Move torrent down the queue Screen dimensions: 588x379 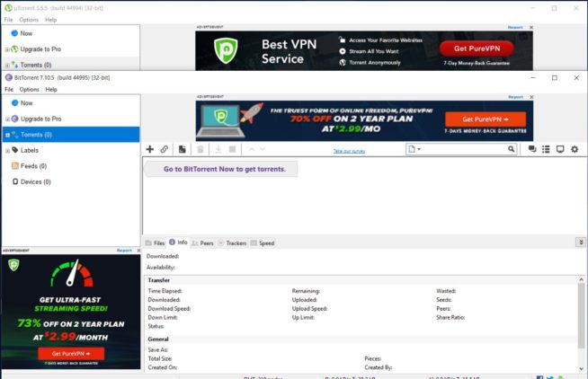point(263,149)
